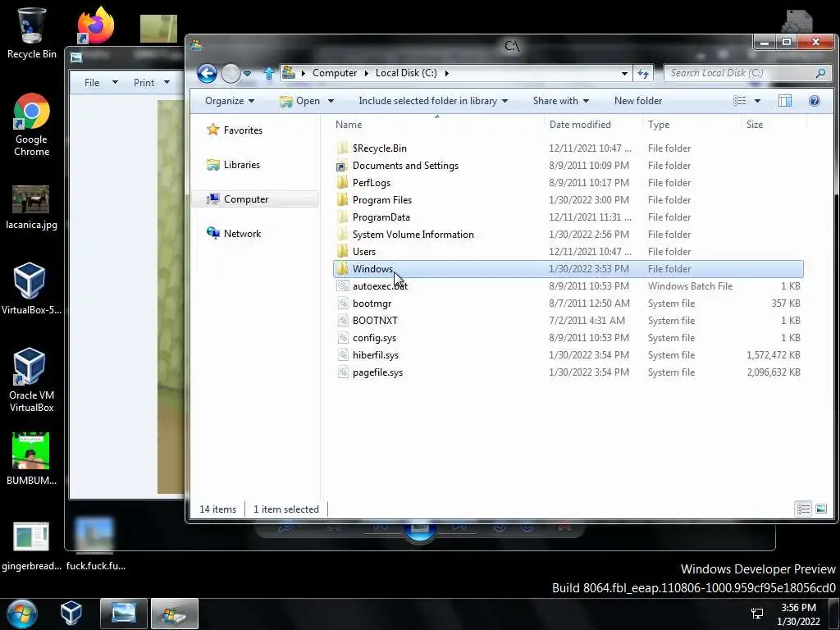
Task: Open recent locations dropdown next to Forward
Action: [x=248, y=73]
